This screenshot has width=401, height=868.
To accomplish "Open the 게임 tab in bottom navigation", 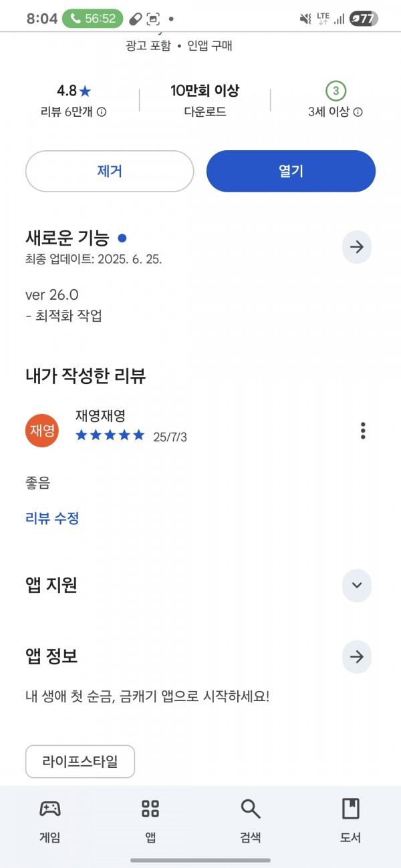I will pyautogui.click(x=50, y=821).
